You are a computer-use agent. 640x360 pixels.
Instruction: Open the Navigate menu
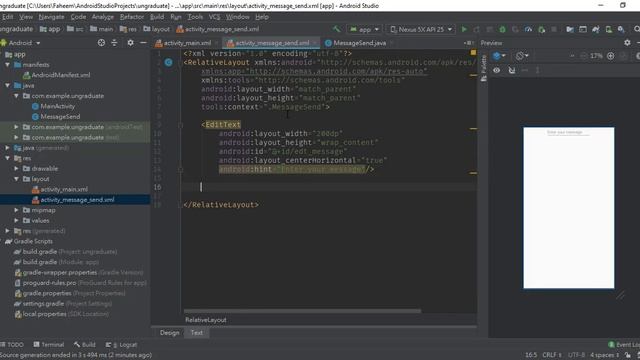51,17
